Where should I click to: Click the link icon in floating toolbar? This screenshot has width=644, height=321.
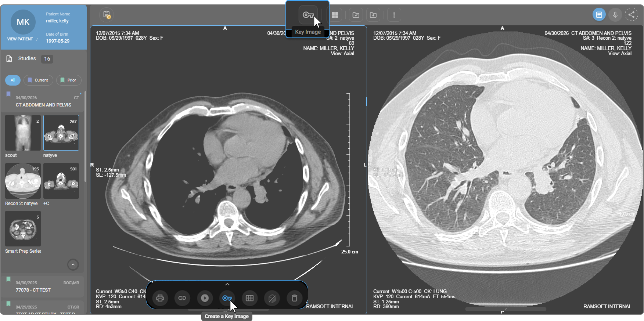[x=182, y=298]
